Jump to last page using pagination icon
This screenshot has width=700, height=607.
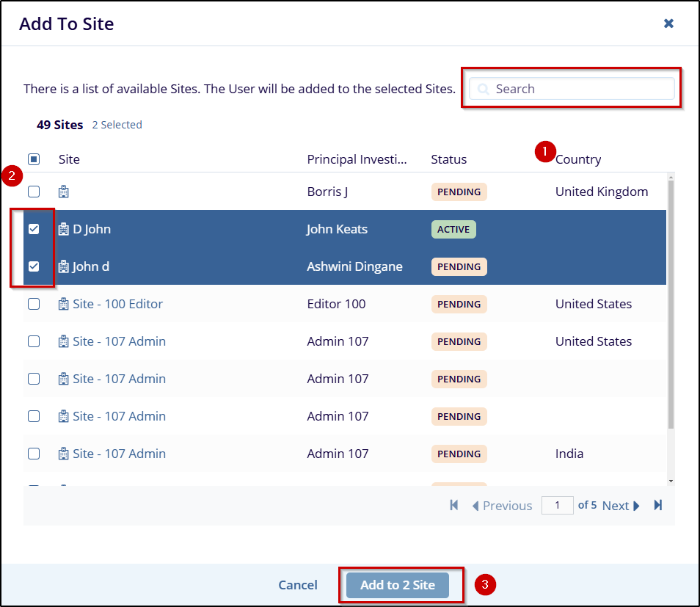[x=658, y=505]
